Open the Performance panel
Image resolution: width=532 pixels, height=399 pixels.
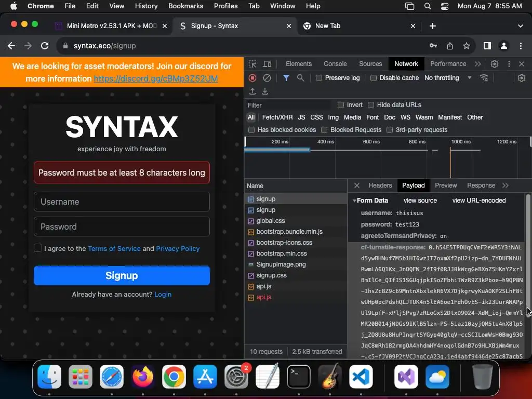pyautogui.click(x=448, y=64)
